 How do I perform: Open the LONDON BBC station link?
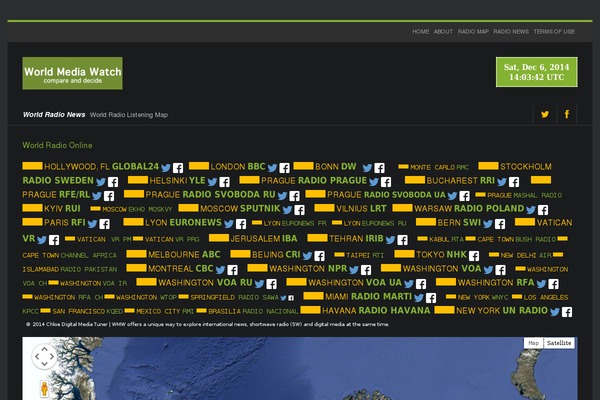click(238, 167)
